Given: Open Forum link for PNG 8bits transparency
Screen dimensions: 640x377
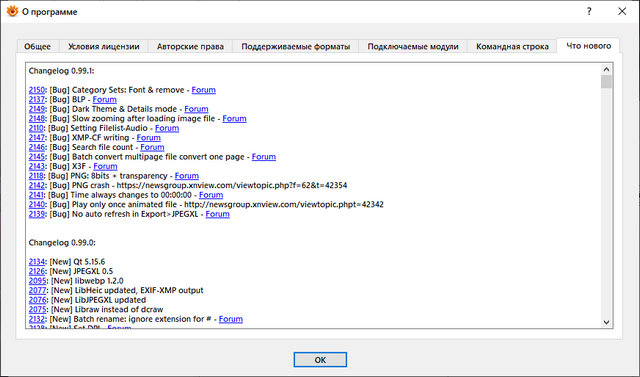Looking at the screenshot, I should point(187,176).
